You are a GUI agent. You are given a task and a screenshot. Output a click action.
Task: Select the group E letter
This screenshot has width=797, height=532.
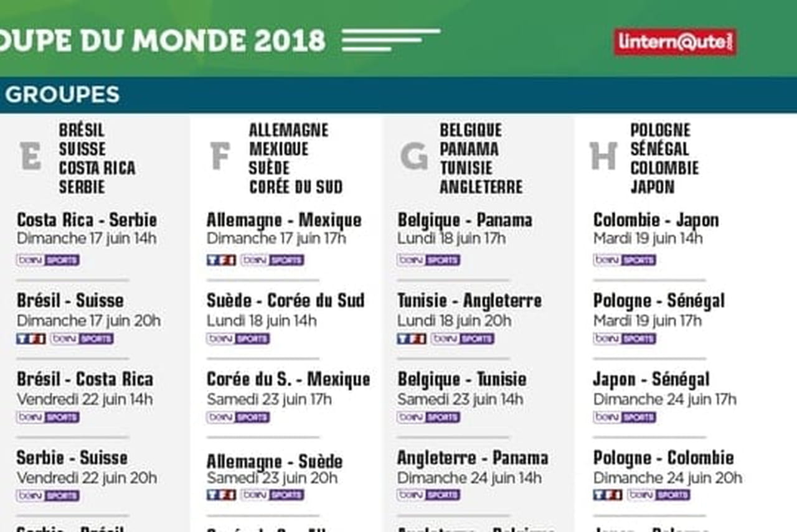click(30, 156)
